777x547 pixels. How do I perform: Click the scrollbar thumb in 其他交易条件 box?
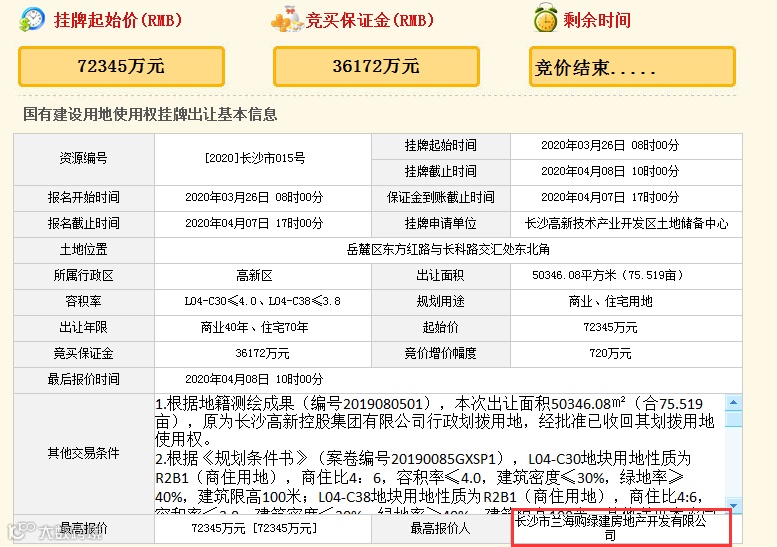coord(733,419)
